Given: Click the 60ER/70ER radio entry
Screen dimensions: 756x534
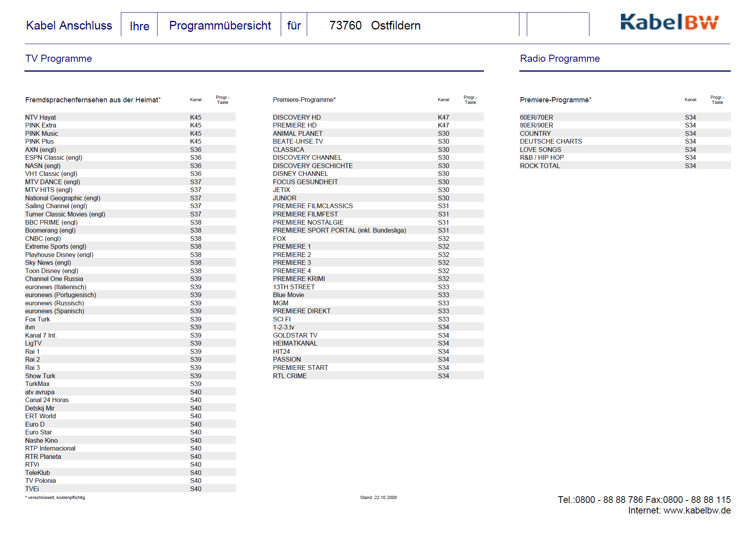Looking at the screenshot, I should (536, 117).
